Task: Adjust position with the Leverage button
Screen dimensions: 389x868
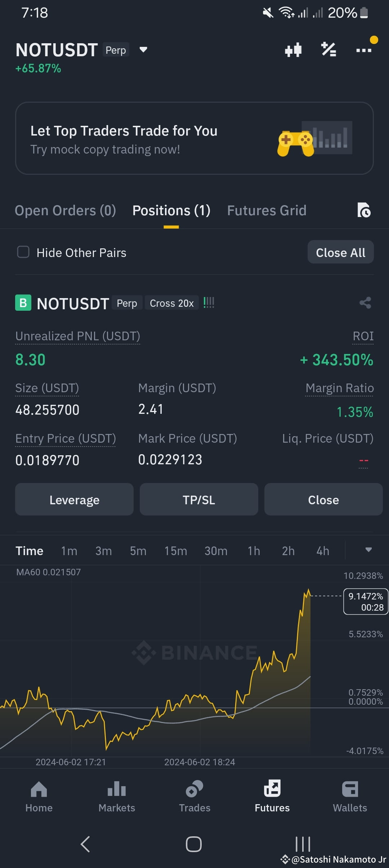Action: tap(74, 499)
